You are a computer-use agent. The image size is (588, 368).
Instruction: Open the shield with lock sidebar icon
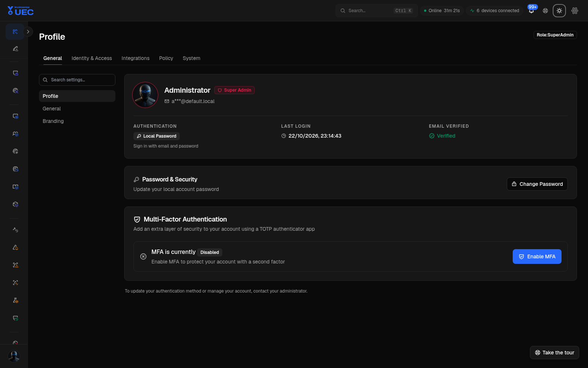click(x=15, y=73)
